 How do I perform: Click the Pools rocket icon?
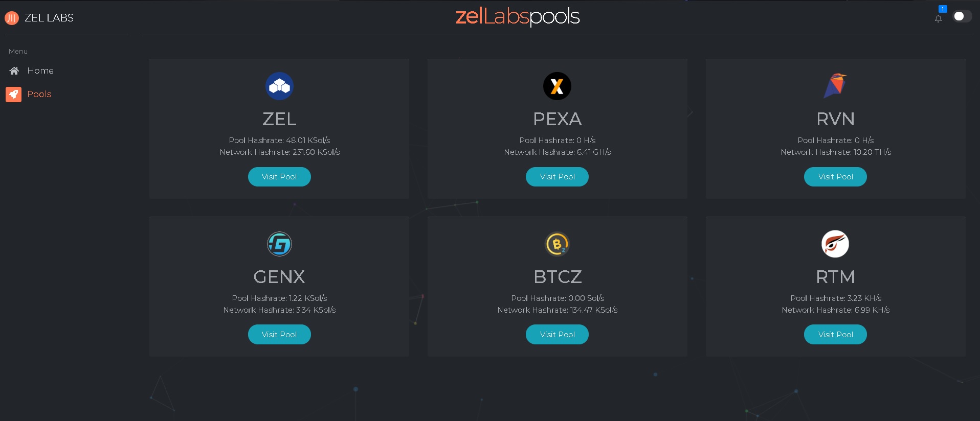coord(14,94)
